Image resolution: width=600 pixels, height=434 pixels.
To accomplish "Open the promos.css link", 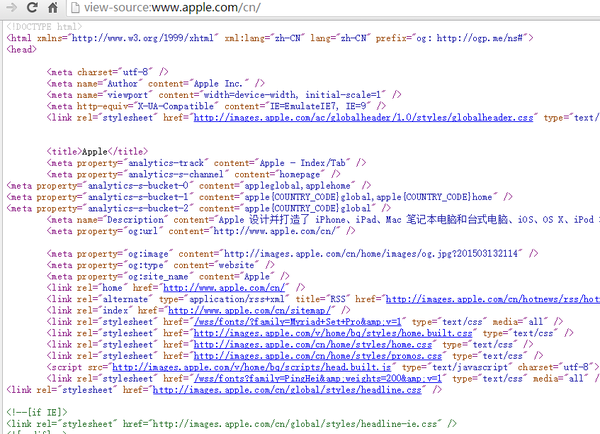I will [x=318, y=356].
